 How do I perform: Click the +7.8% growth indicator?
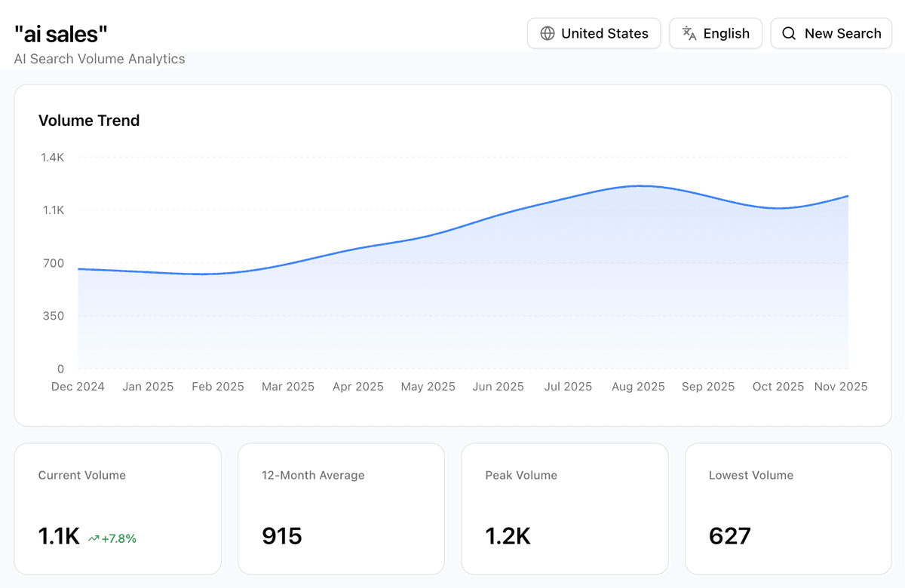118,538
